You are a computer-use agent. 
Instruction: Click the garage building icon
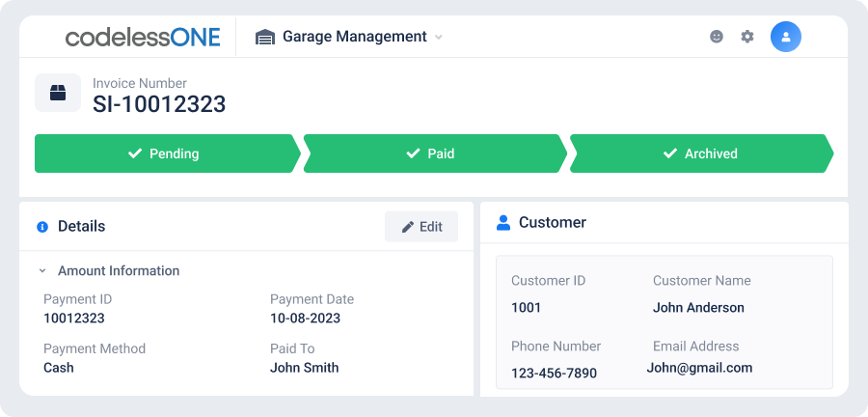pos(265,37)
